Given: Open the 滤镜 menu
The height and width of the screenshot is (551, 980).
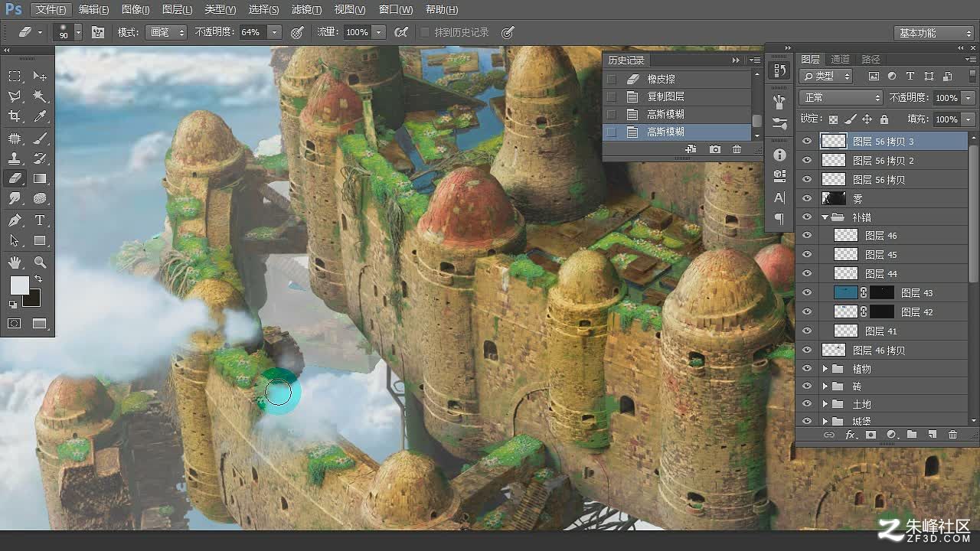Looking at the screenshot, I should tap(306, 10).
